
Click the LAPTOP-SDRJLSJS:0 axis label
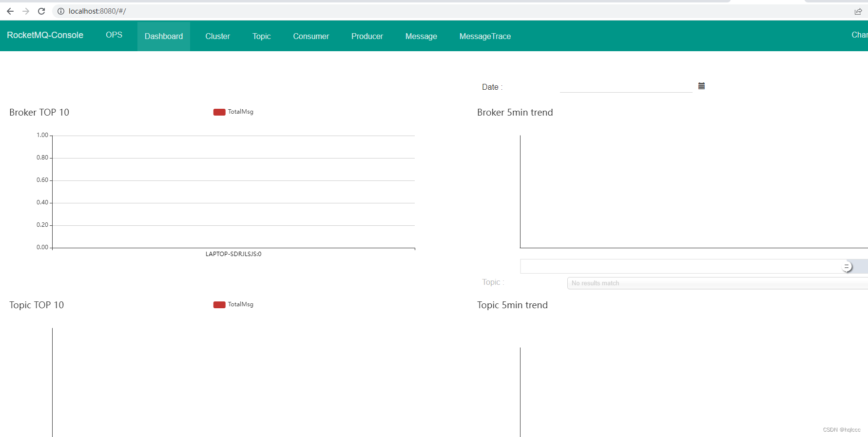click(x=233, y=254)
